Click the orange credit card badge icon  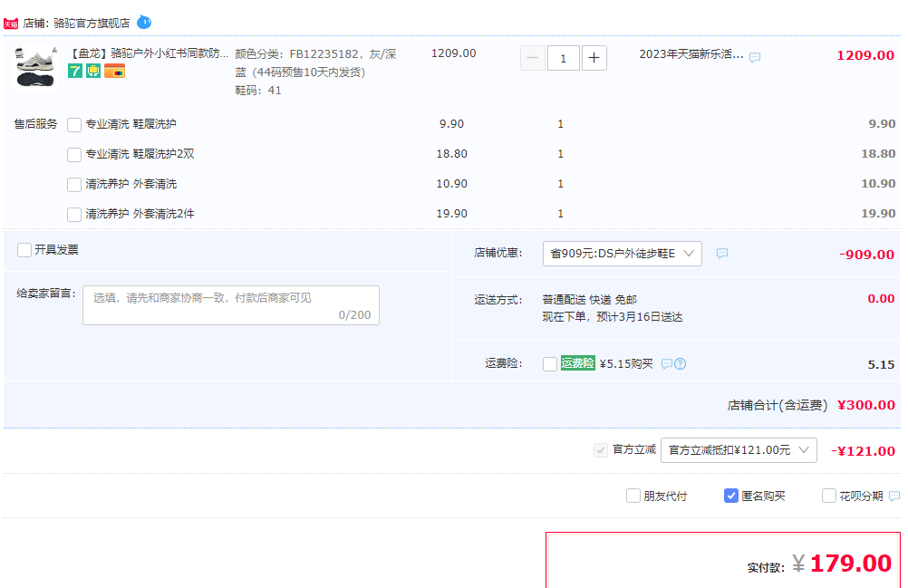click(114, 72)
